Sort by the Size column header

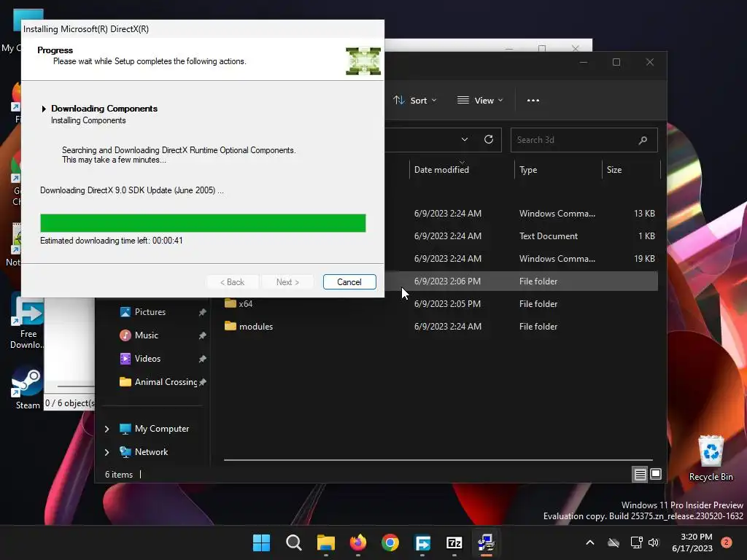pyautogui.click(x=631, y=169)
